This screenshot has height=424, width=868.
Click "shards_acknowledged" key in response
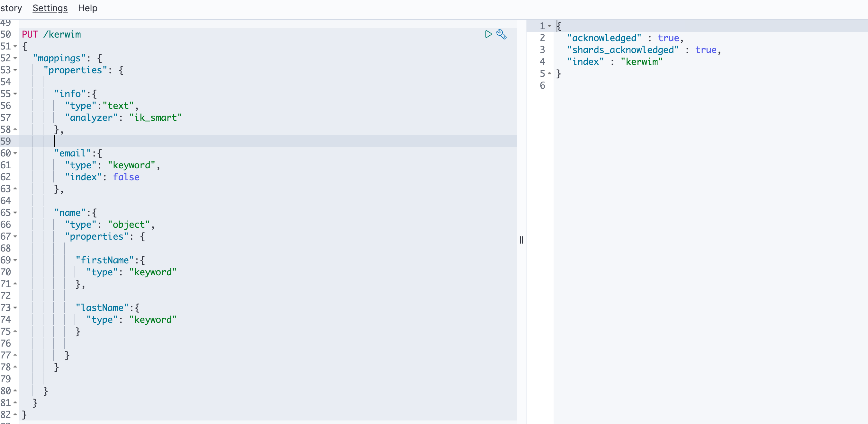point(623,50)
